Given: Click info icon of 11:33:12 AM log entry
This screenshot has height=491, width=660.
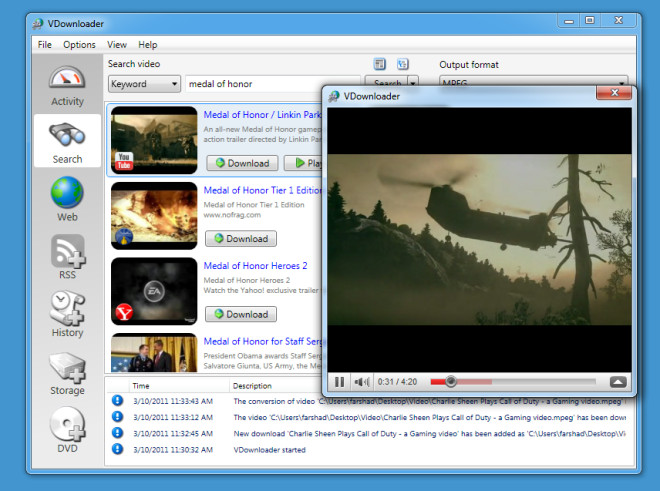Looking at the screenshot, I should [x=117, y=417].
